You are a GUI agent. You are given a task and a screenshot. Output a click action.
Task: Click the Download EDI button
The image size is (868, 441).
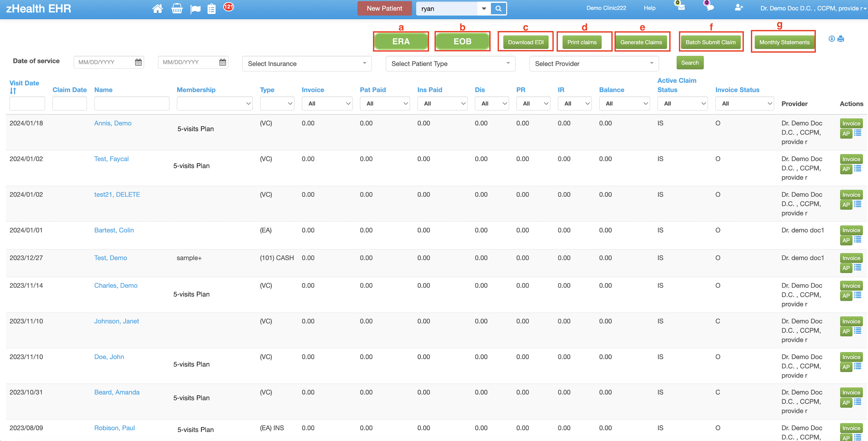(526, 42)
